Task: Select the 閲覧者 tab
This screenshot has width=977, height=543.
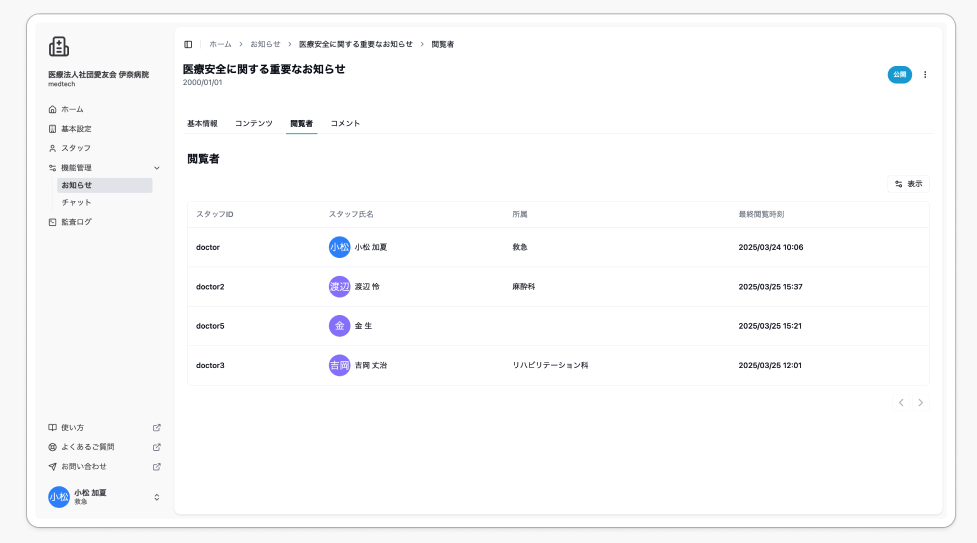Action: click(302, 123)
